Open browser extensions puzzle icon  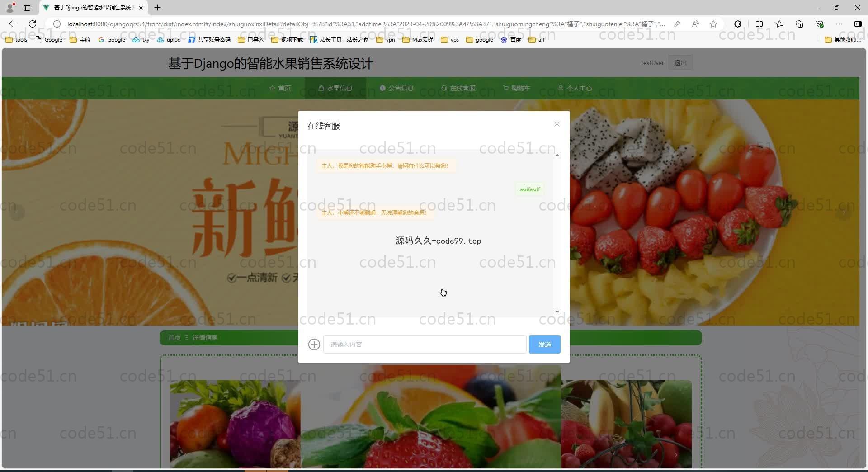(x=737, y=24)
